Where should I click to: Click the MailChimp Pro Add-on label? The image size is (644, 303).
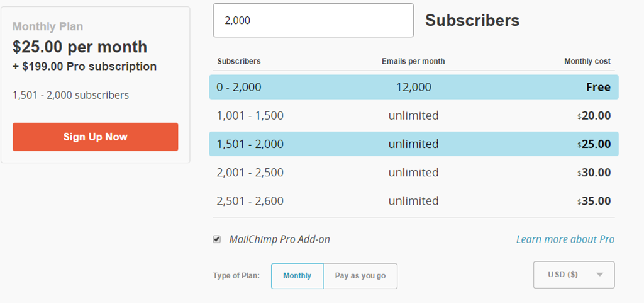click(x=279, y=239)
